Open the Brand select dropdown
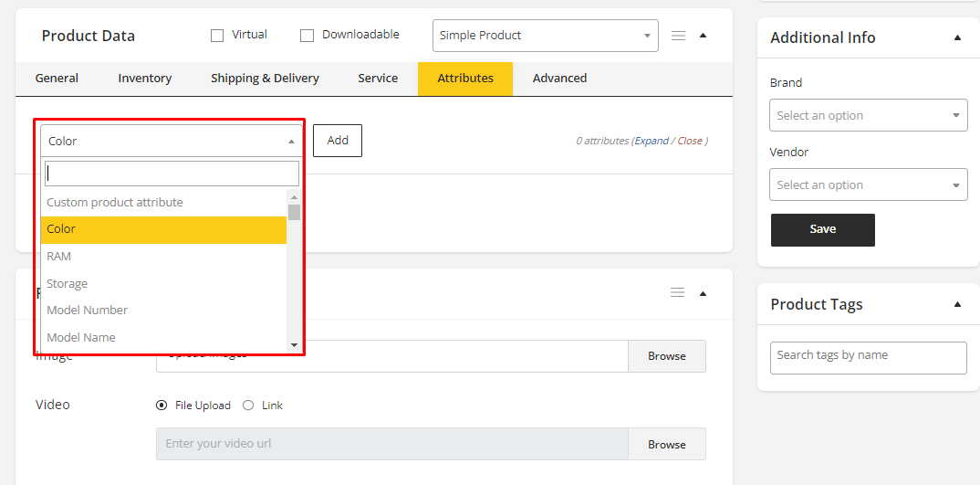This screenshot has height=485, width=980. pyautogui.click(x=867, y=116)
